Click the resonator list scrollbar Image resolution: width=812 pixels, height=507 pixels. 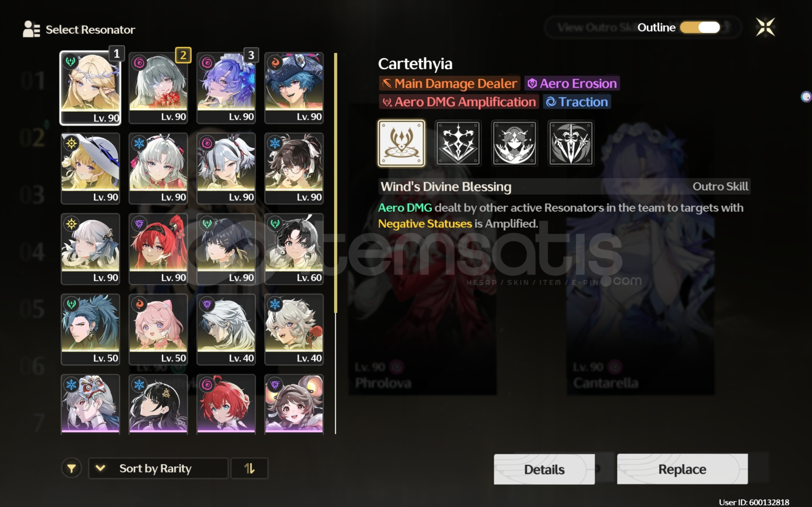click(x=336, y=183)
